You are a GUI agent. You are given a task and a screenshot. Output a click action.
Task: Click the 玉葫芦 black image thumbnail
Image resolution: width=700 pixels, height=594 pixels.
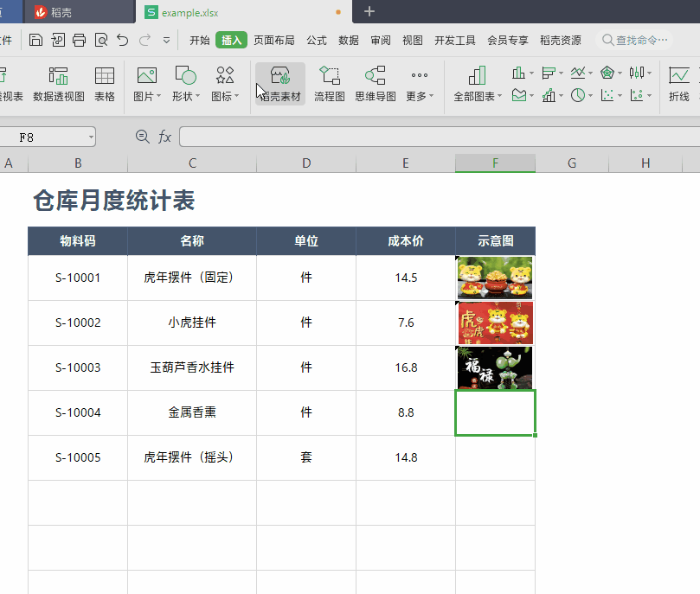(x=495, y=368)
